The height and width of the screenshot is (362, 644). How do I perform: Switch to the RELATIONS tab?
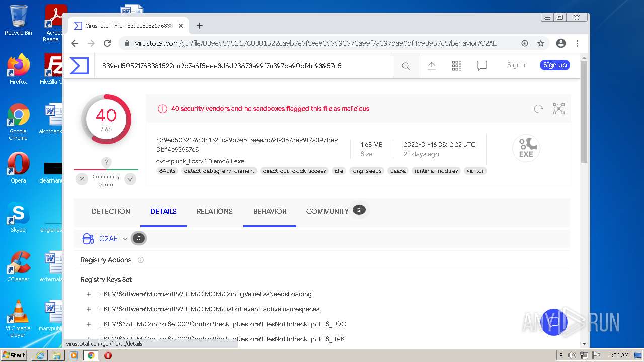pyautogui.click(x=215, y=211)
